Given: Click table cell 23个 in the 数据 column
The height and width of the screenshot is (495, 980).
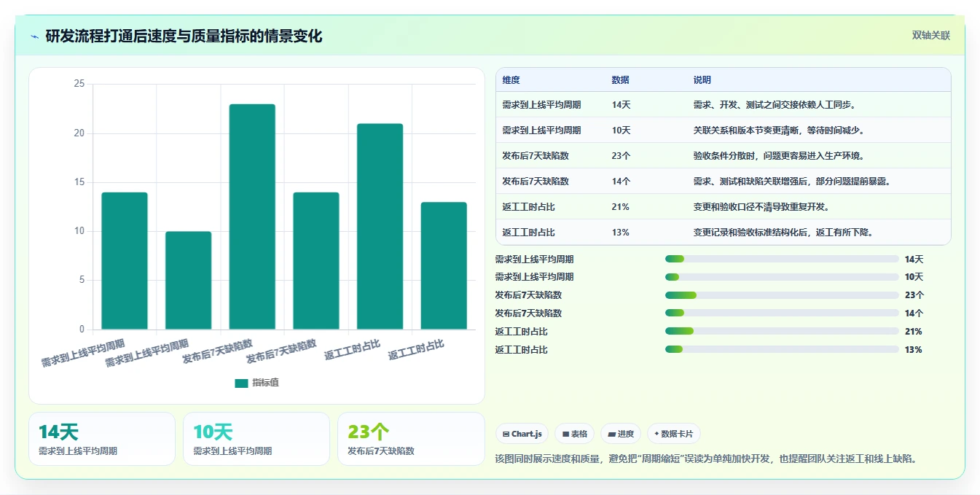Looking at the screenshot, I should click(x=622, y=156).
